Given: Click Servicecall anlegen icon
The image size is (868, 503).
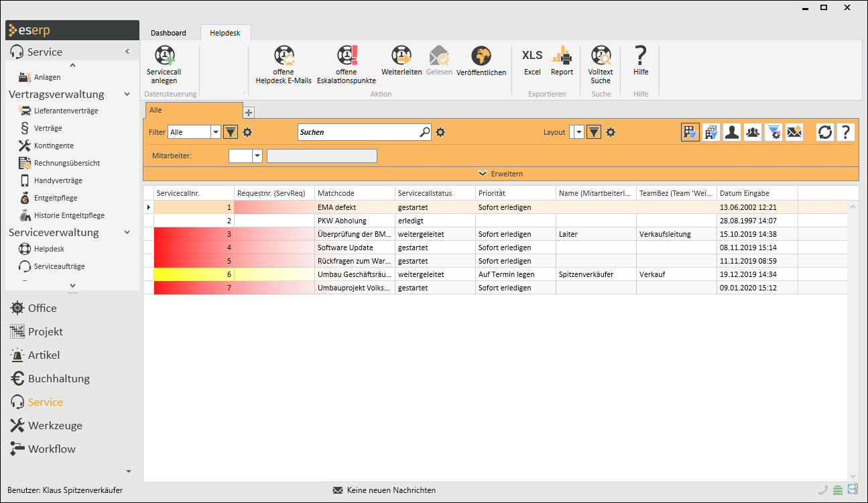Looking at the screenshot, I should click(164, 55).
